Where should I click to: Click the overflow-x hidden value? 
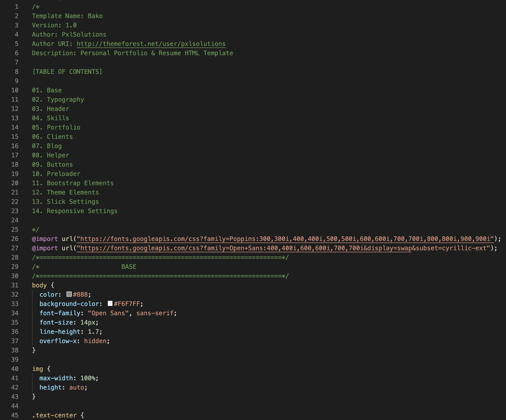click(95, 341)
